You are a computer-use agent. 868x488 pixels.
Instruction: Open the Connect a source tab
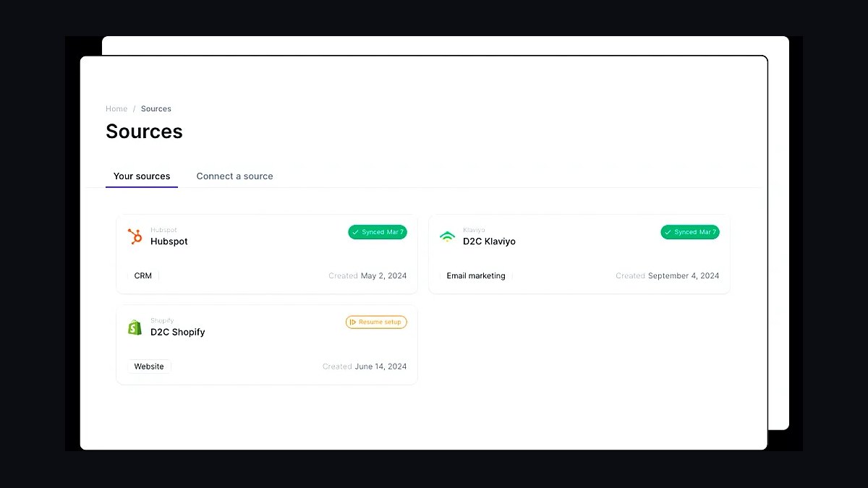tap(235, 176)
